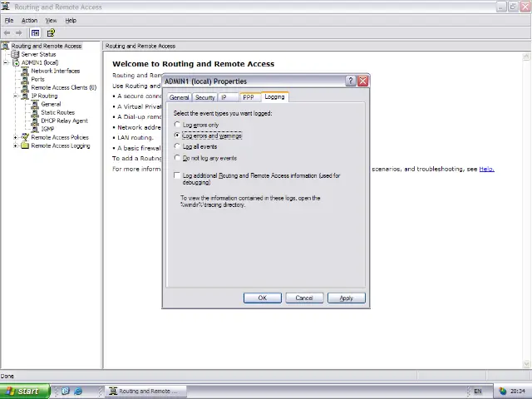Click the General icon under IP Routing

click(35, 104)
